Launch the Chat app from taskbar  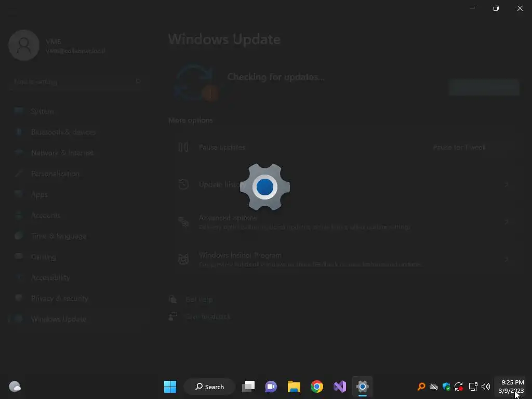pos(271,387)
